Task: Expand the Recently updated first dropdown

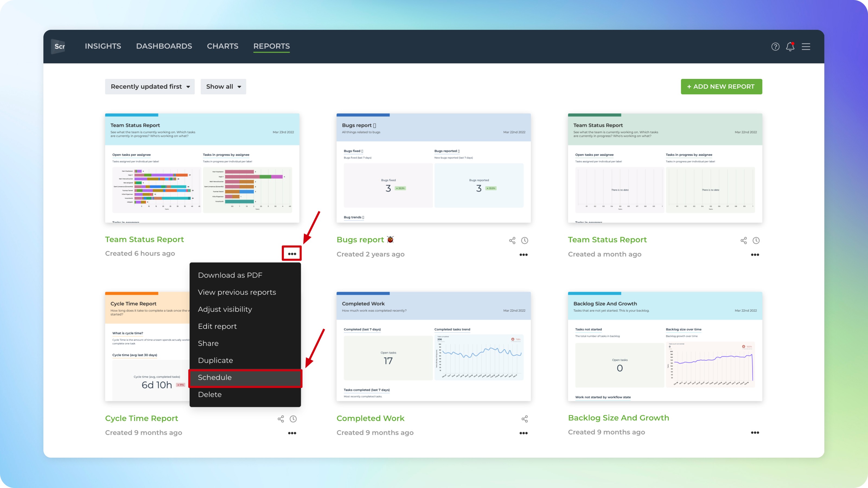Action: point(150,86)
